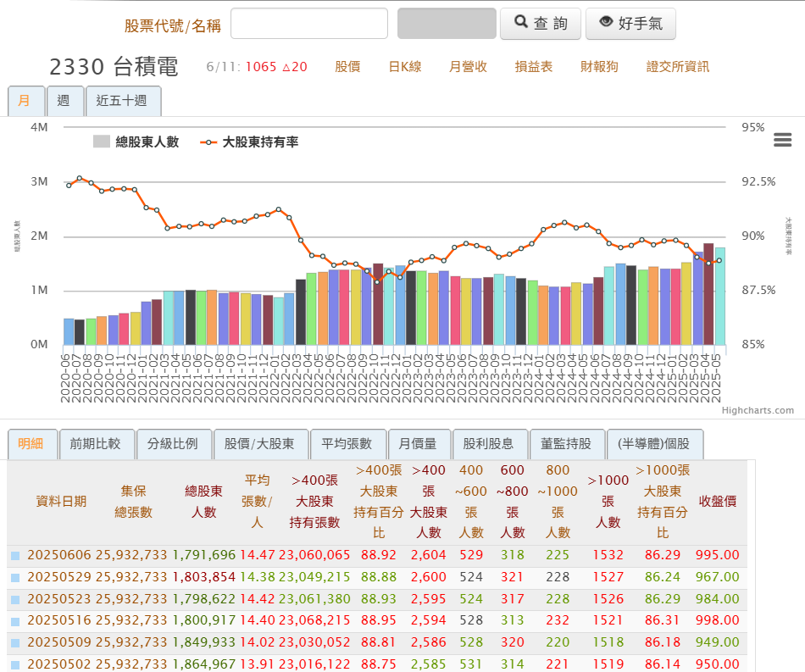The image size is (805, 672).
Task: Open the 日K線 link
Action: [405, 67]
